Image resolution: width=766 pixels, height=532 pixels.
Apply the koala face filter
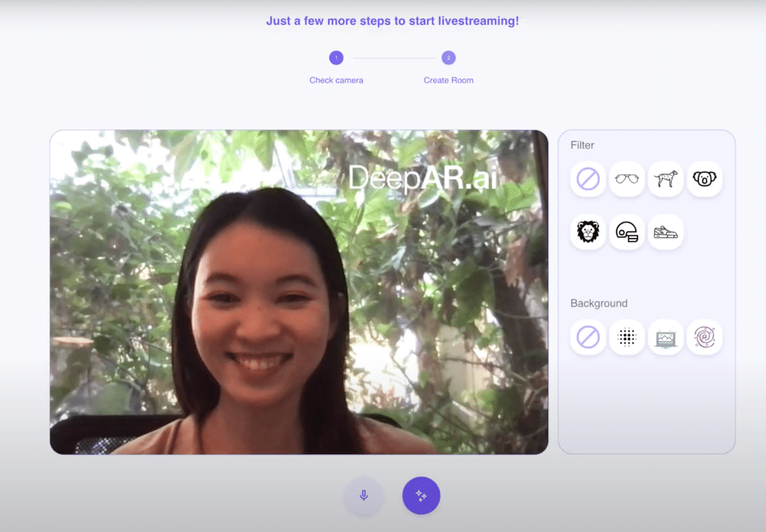(705, 179)
